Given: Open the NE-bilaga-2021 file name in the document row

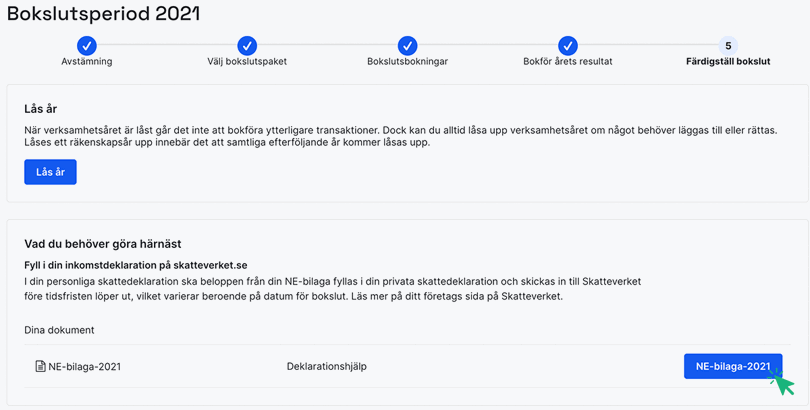Looking at the screenshot, I should pyautogui.click(x=85, y=367).
